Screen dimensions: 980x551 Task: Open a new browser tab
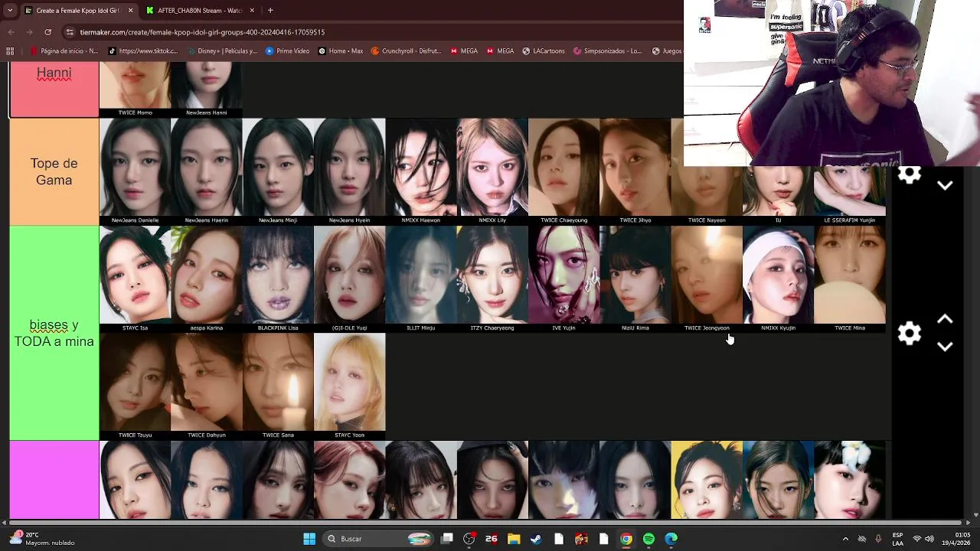click(x=270, y=11)
